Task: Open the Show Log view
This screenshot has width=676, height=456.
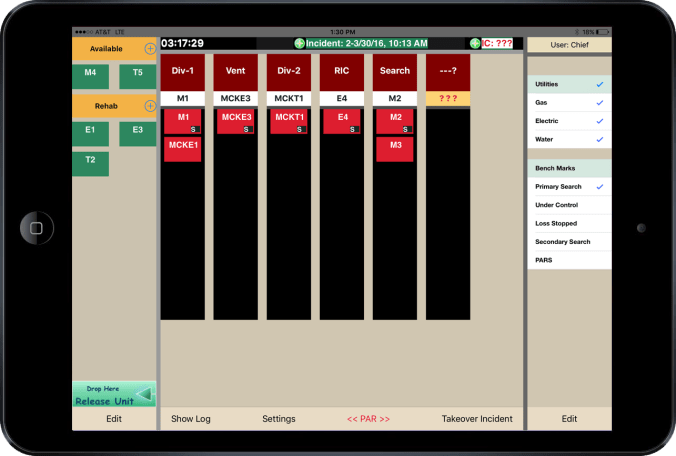Action: tap(190, 419)
